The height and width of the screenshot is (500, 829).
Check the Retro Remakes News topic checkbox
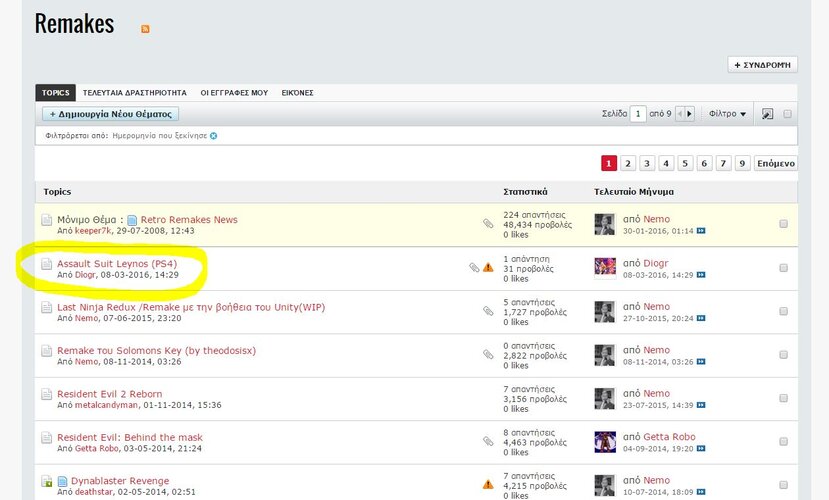coord(784,224)
